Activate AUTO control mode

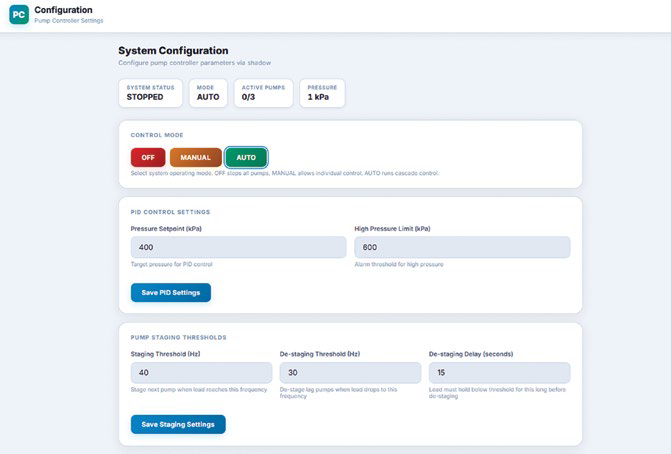click(246, 157)
